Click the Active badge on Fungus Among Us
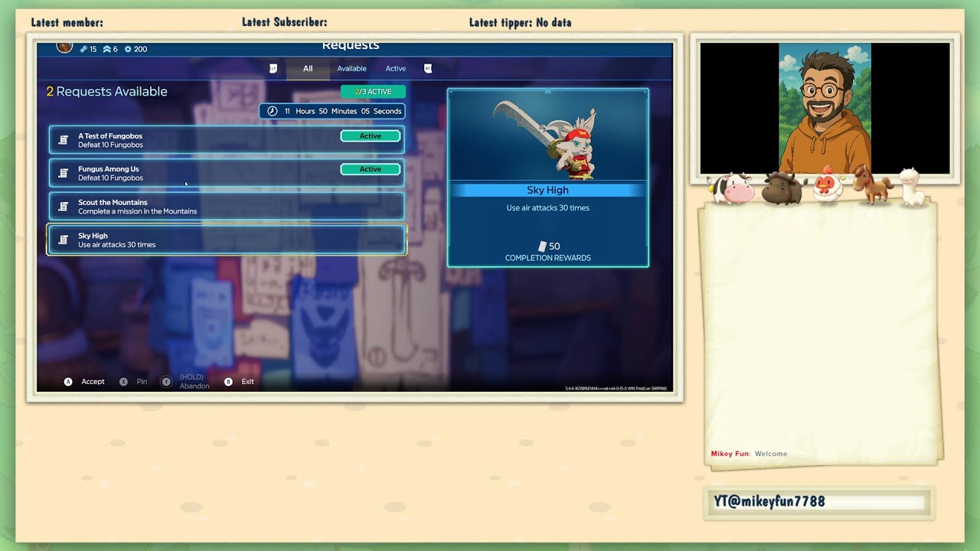 tap(371, 169)
